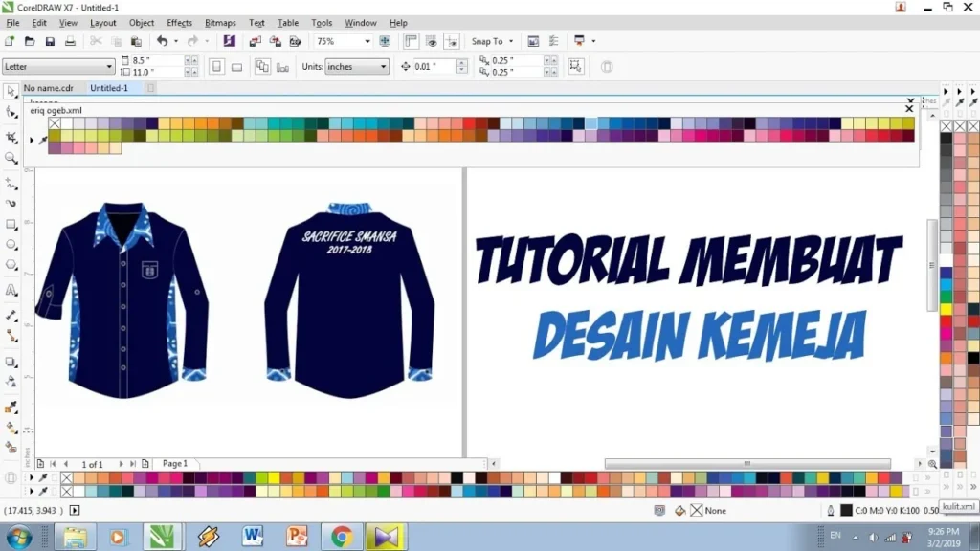The width and height of the screenshot is (980, 551).
Task: Click the Export icon on the toolbar
Action: point(275,41)
